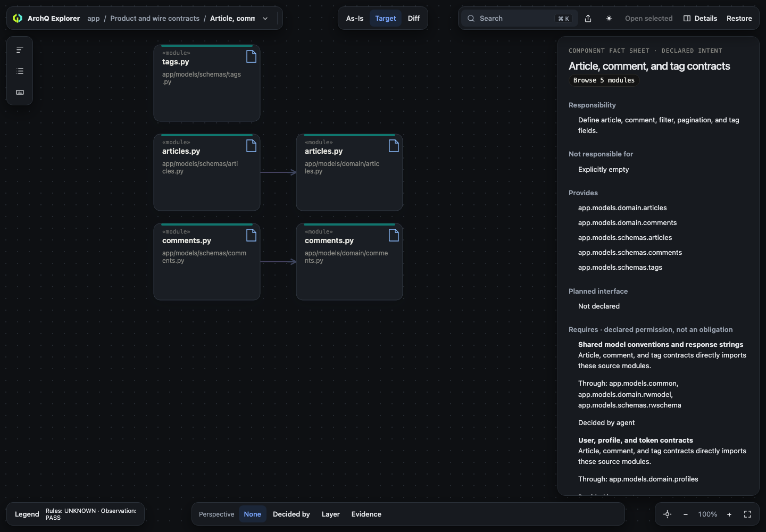Set perspective to Evidence
766x532 pixels.
point(367,514)
